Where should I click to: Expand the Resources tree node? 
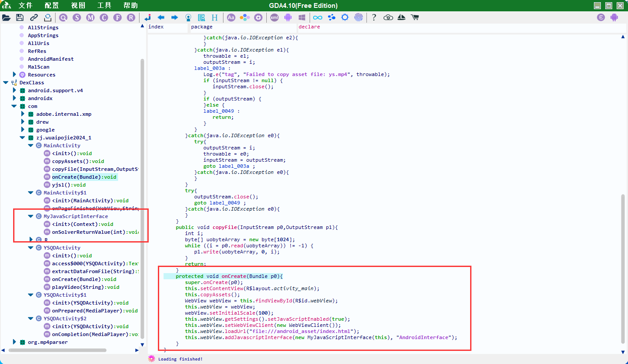[x=14, y=75]
